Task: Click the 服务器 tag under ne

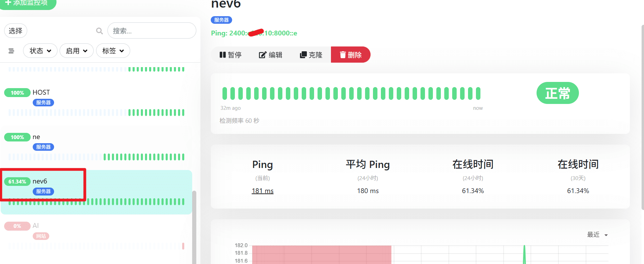Action: [43, 147]
